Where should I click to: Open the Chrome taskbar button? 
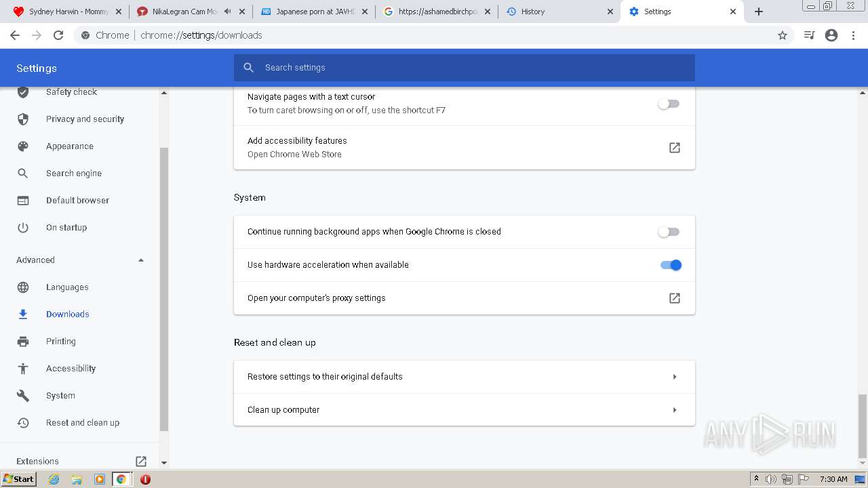click(x=121, y=479)
